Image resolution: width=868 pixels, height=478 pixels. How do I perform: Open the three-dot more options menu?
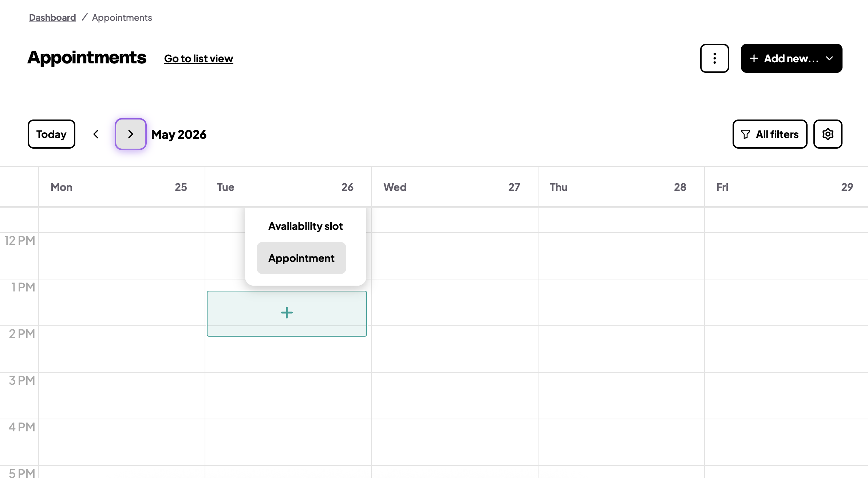tap(714, 58)
